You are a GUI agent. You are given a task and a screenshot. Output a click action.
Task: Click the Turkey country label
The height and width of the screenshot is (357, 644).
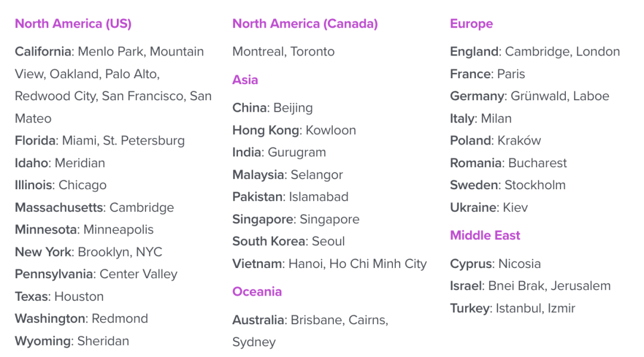coord(470,309)
